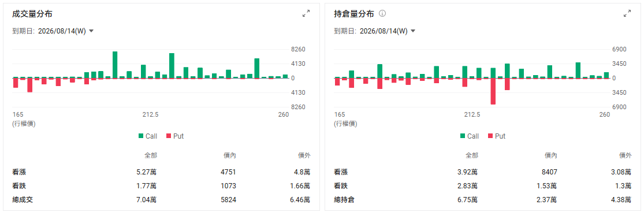Click in-the-money put open interest 1.53萬

tap(548, 186)
